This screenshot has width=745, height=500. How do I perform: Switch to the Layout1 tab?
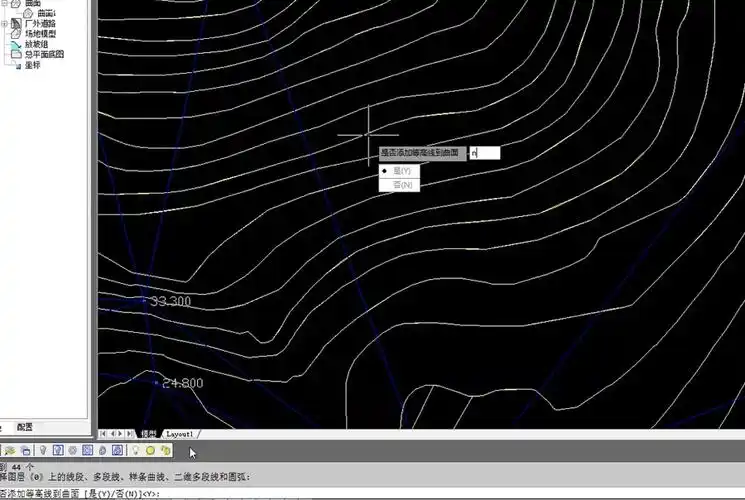pos(181,434)
